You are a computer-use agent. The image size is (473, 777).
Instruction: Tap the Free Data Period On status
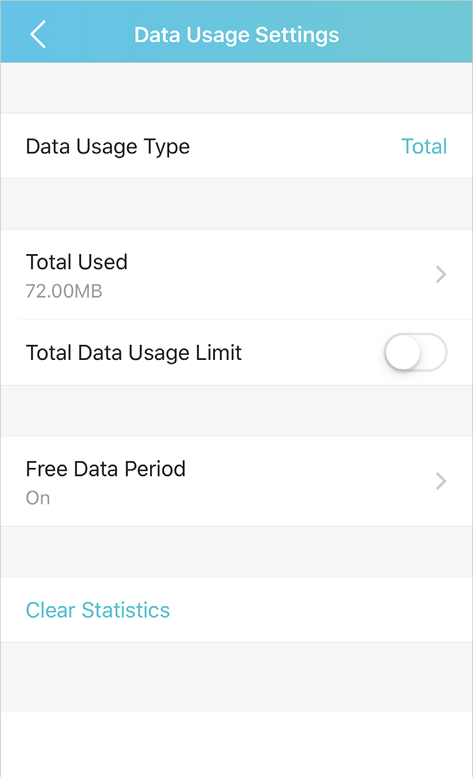click(x=38, y=498)
